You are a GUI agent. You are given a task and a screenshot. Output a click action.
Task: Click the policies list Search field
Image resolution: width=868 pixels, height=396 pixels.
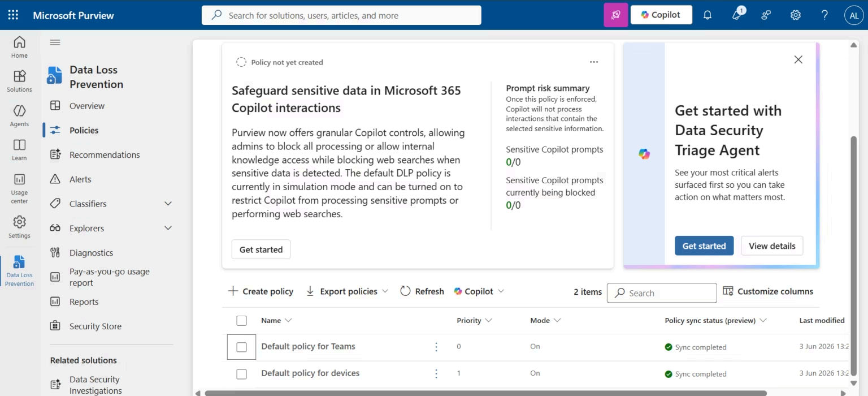(x=662, y=293)
